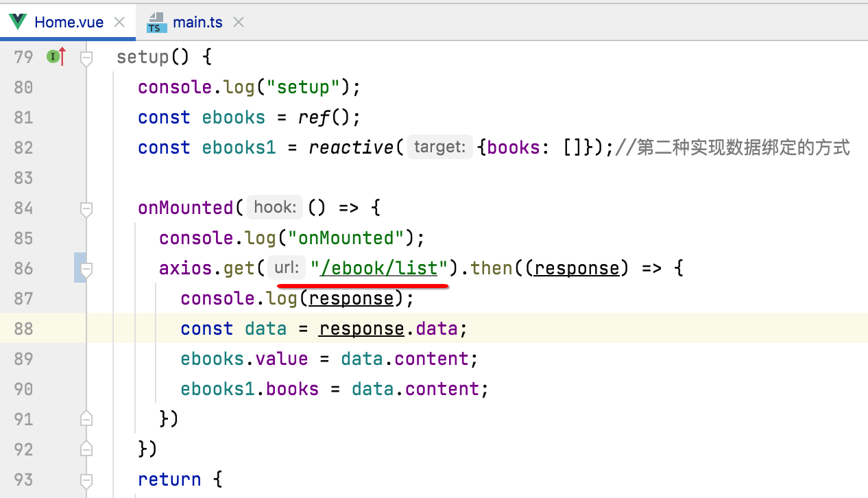Click the line number 88
The height and width of the screenshot is (498, 868).
23,329
